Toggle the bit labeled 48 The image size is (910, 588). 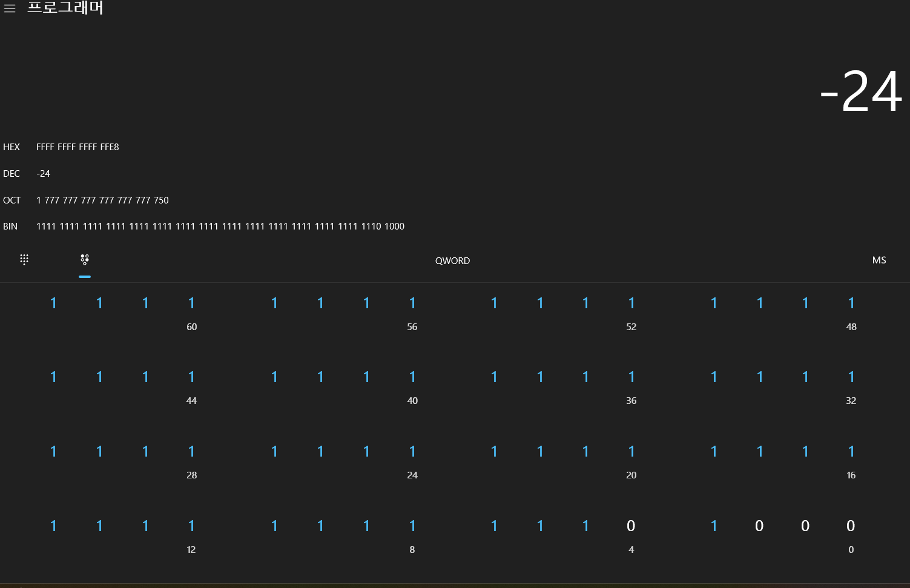[x=851, y=303]
